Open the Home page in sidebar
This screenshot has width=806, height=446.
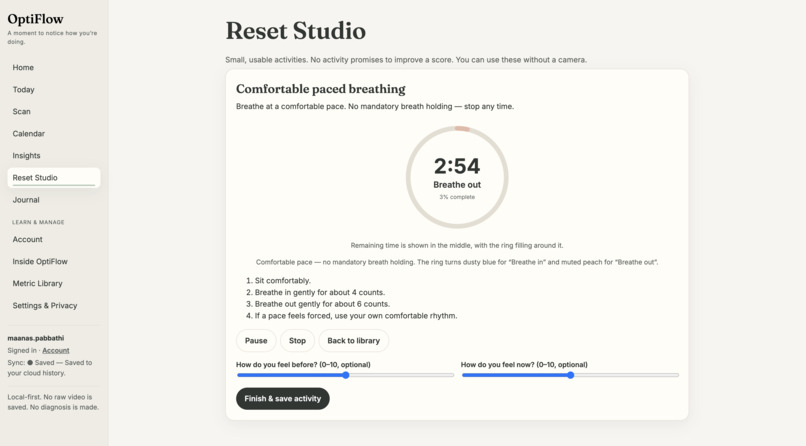(x=53, y=67)
